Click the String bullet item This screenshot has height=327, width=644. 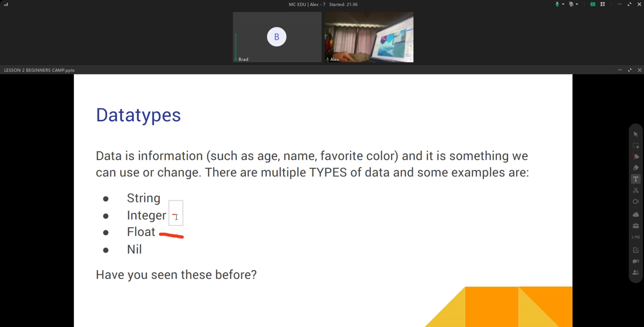tap(143, 198)
